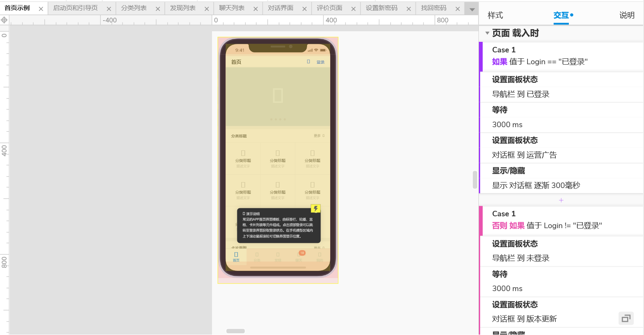The image size is (644, 335).
Task: Switch to the 设置新密码 page tab
Action: 382,8
